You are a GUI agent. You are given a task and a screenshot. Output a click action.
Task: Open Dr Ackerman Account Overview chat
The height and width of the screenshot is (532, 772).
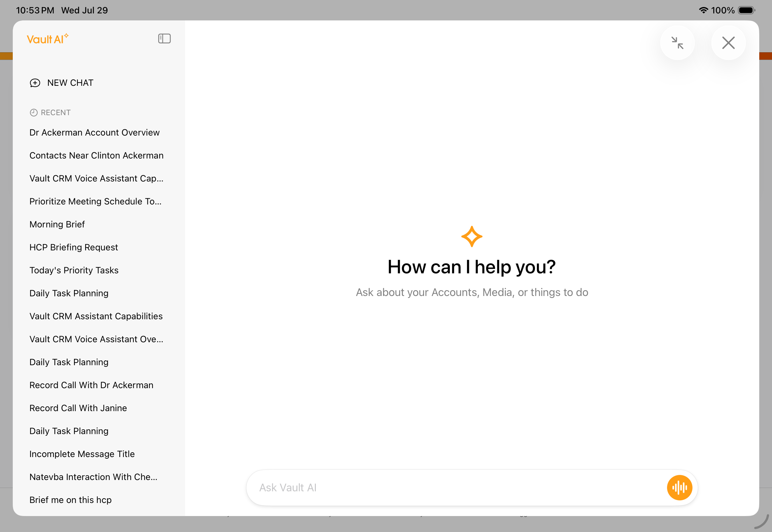pos(95,133)
